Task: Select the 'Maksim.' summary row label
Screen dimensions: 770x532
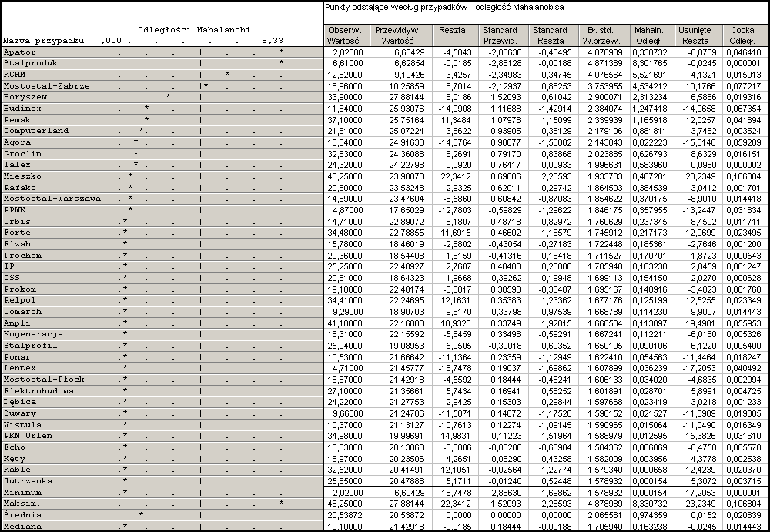Action: [x=22, y=504]
